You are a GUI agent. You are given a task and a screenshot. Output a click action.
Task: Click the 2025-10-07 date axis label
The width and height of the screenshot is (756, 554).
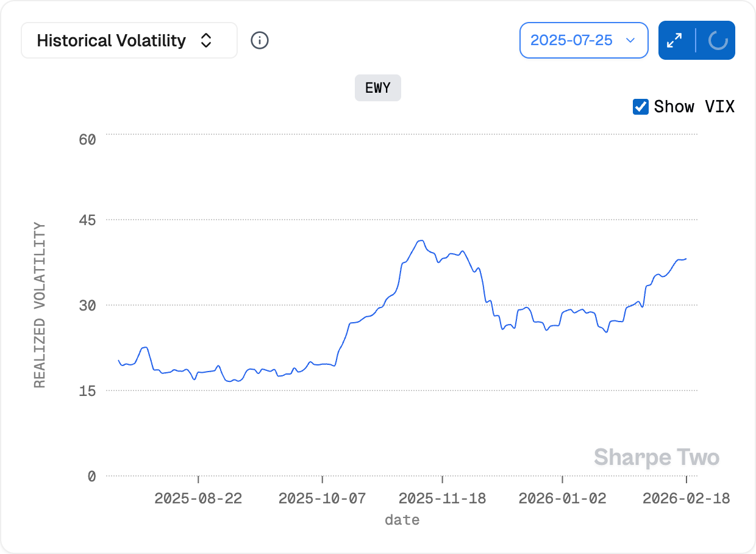tap(322, 498)
